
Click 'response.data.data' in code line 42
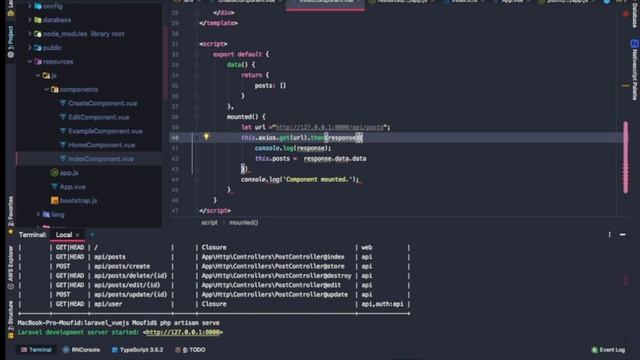tap(335, 158)
